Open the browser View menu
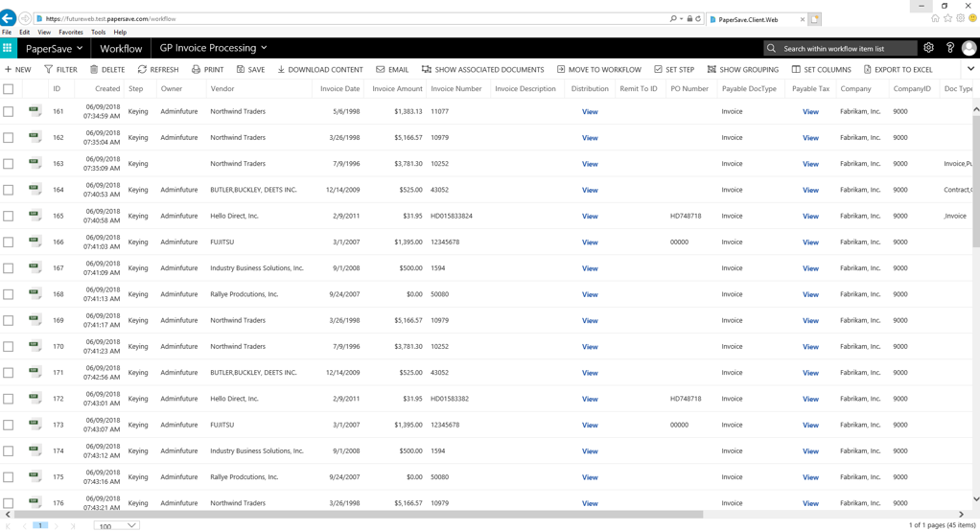The image size is (980, 531). [x=44, y=32]
